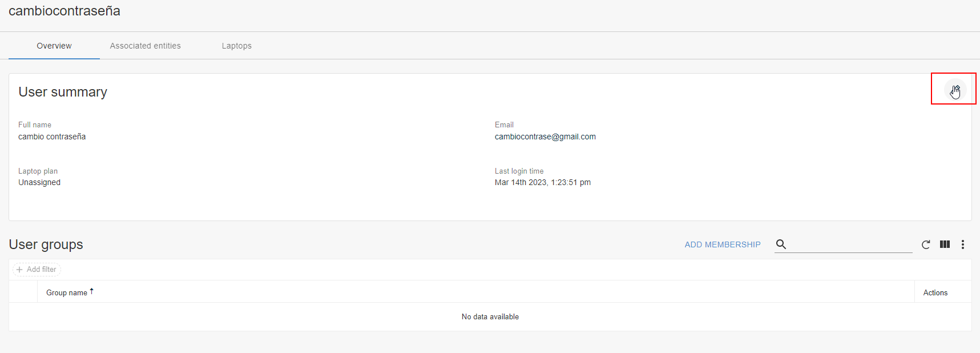980x353 pixels.
Task: Click the email cambiocontrase@gmail.com
Action: point(545,137)
